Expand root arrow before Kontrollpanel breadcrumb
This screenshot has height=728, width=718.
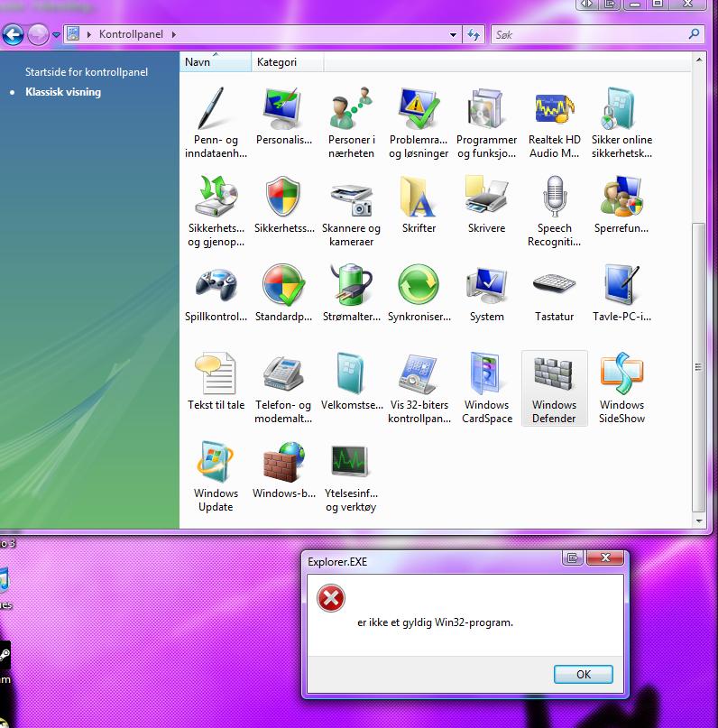(88, 34)
